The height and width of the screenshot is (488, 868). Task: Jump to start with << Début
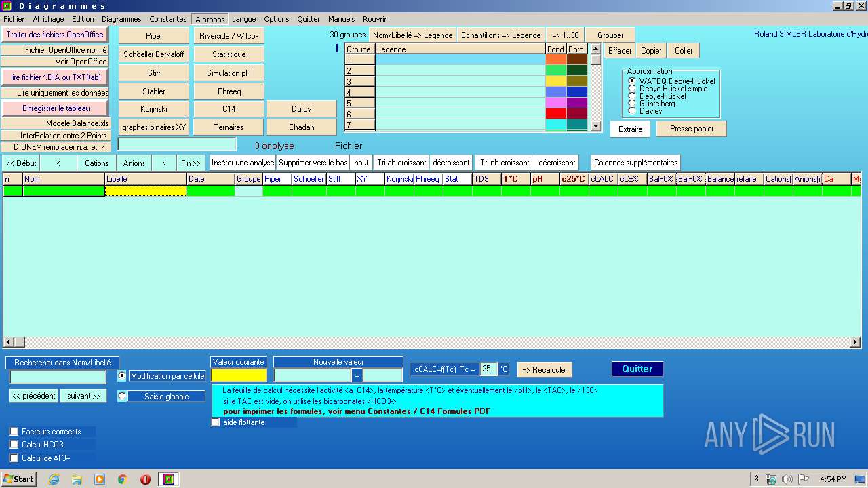[21, 163]
